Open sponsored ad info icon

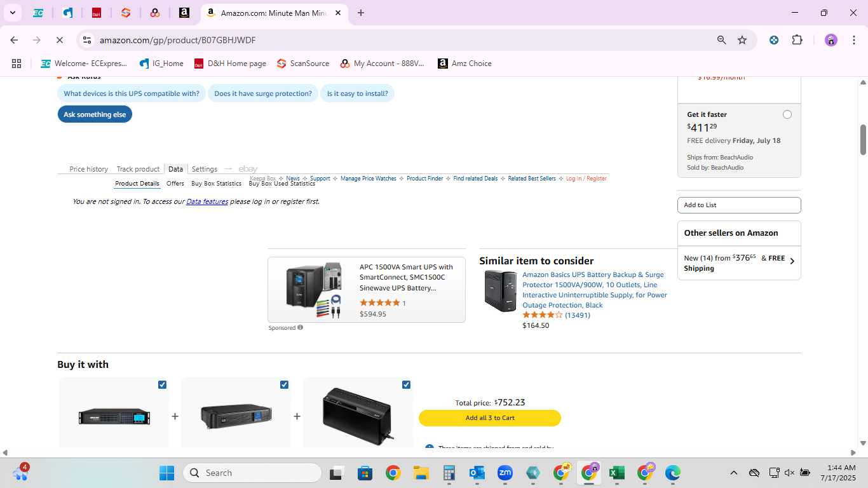300,328
